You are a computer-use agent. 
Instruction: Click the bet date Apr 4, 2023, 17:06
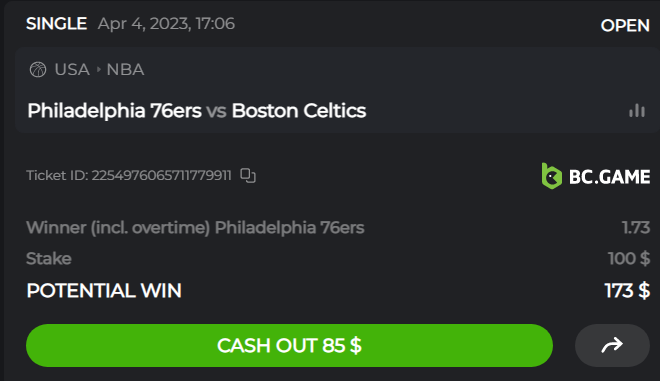click(x=166, y=24)
